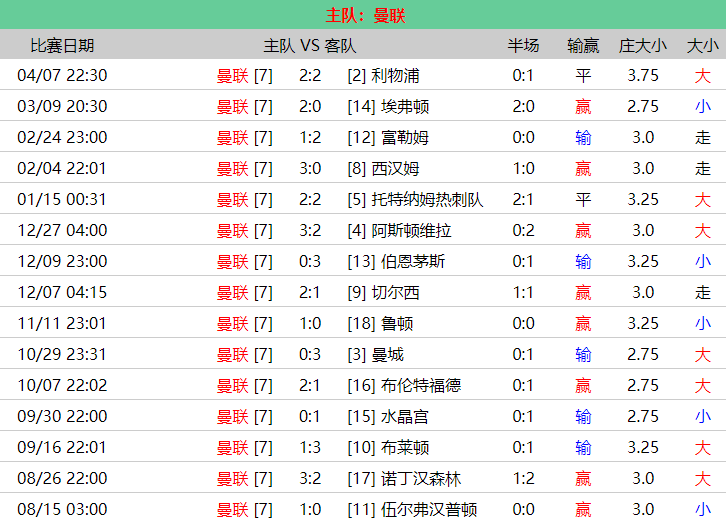
Task: Click the 主队：曼联 title bar
Action: click(x=363, y=15)
